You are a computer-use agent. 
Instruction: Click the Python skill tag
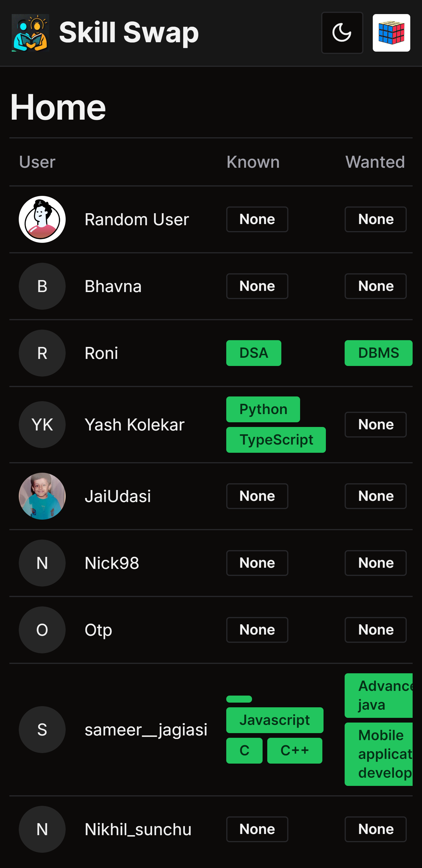pyautogui.click(x=263, y=409)
